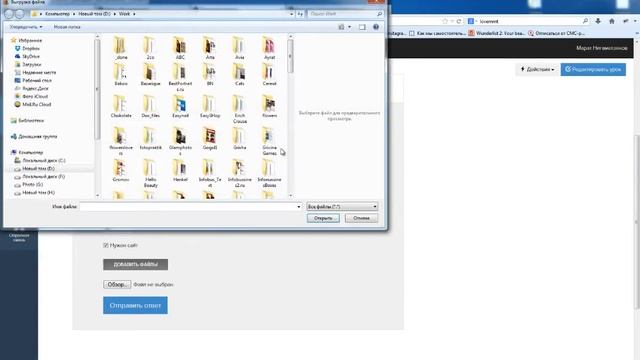The width and height of the screenshot is (640, 360).
Task: Click Компьютер in the address breadcrumb
Action: point(57,14)
